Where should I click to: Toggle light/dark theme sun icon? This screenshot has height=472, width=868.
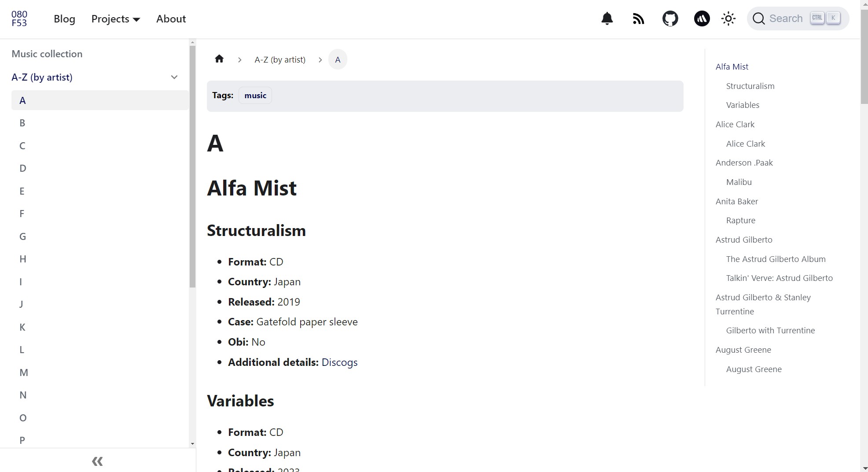728,18
